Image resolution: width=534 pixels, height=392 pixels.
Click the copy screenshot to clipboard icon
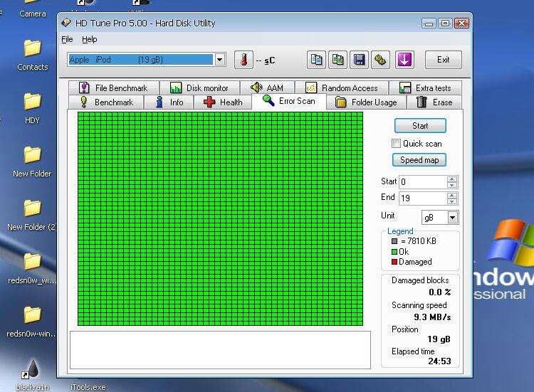[338, 60]
